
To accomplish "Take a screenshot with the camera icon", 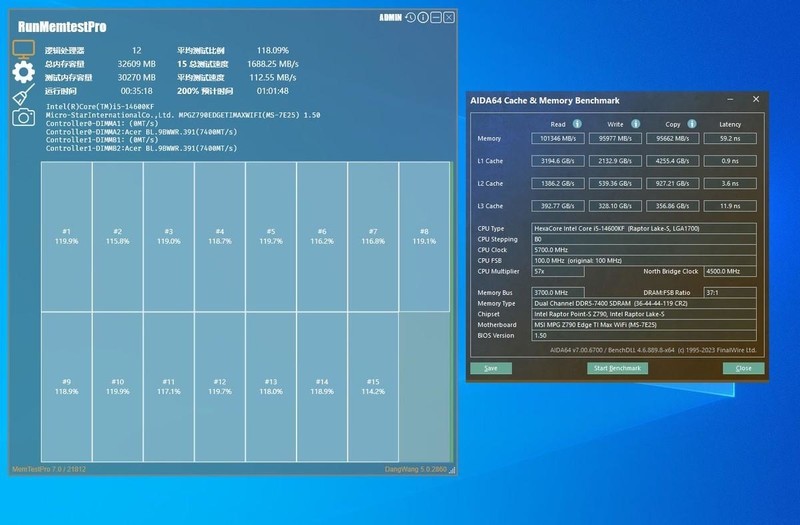I will point(23,117).
